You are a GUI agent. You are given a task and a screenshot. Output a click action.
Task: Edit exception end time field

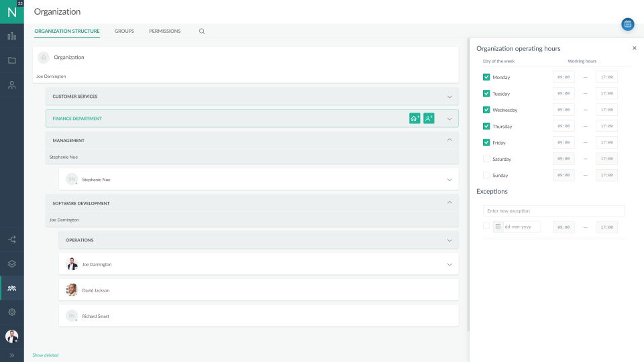click(606, 227)
